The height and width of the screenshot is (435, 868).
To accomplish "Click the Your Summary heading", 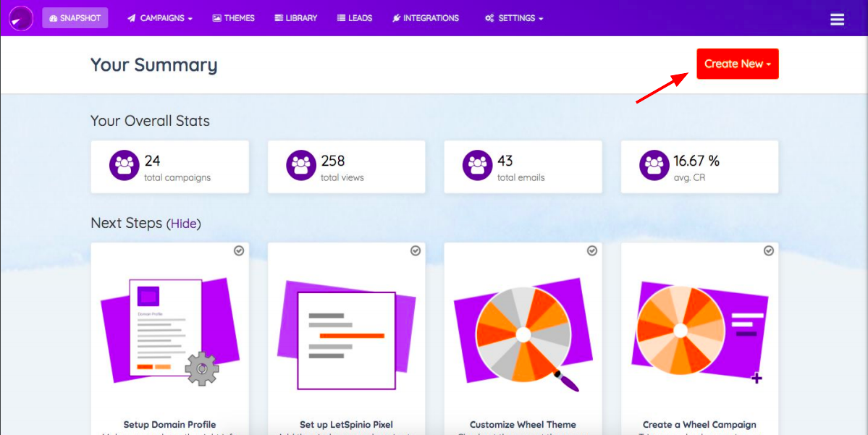I will point(154,64).
